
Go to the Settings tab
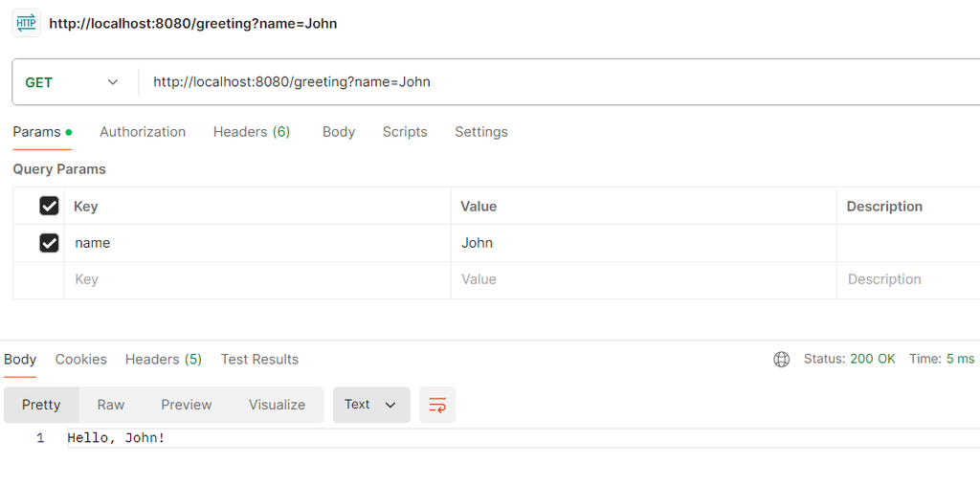481,132
